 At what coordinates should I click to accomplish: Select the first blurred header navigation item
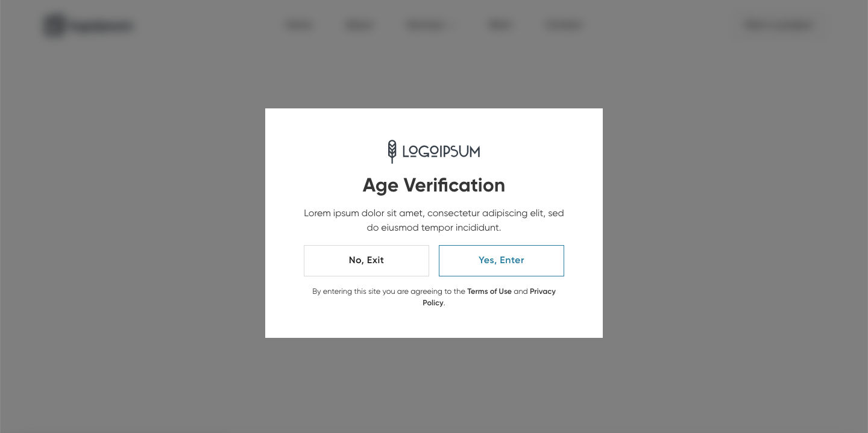click(x=298, y=25)
